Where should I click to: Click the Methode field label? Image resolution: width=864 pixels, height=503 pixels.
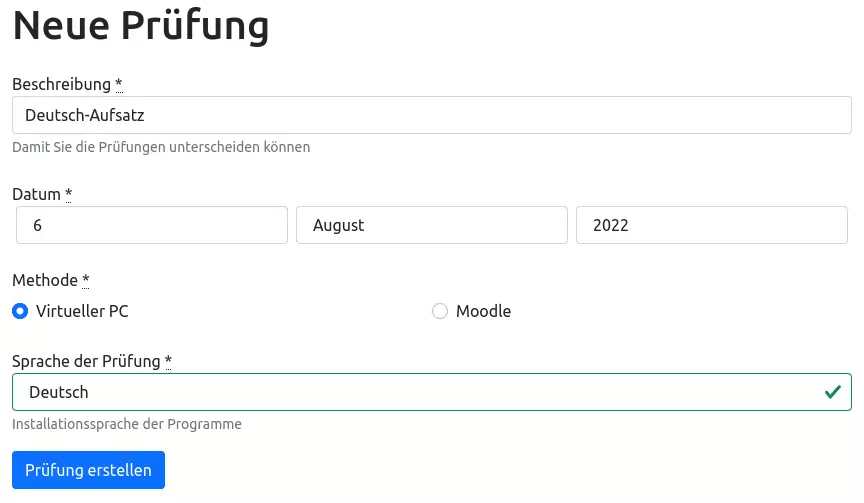44,279
